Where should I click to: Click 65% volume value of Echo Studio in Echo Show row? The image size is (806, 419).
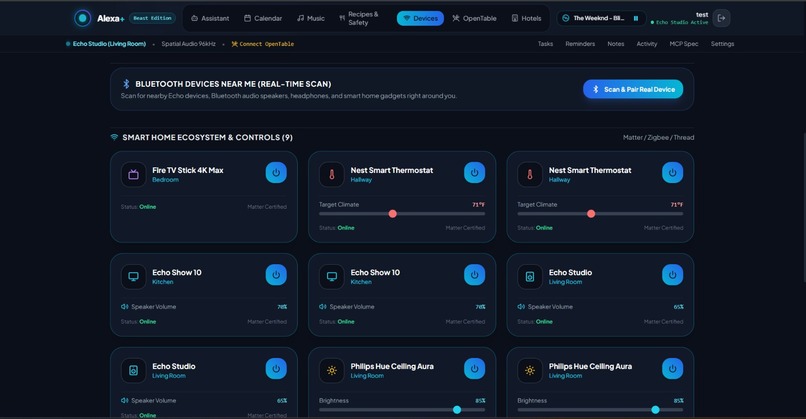[679, 307]
